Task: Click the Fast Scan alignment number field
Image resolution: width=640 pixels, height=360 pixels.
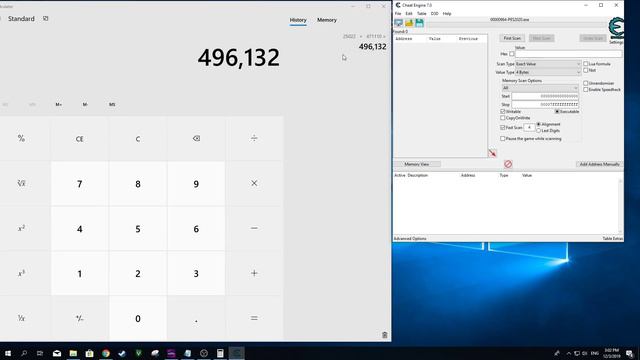Action: pos(529,127)
